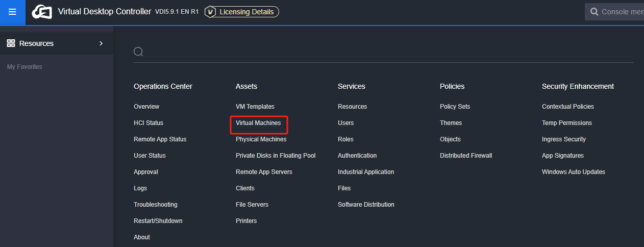Select Policy Sets under Policies

click(455, 107)
